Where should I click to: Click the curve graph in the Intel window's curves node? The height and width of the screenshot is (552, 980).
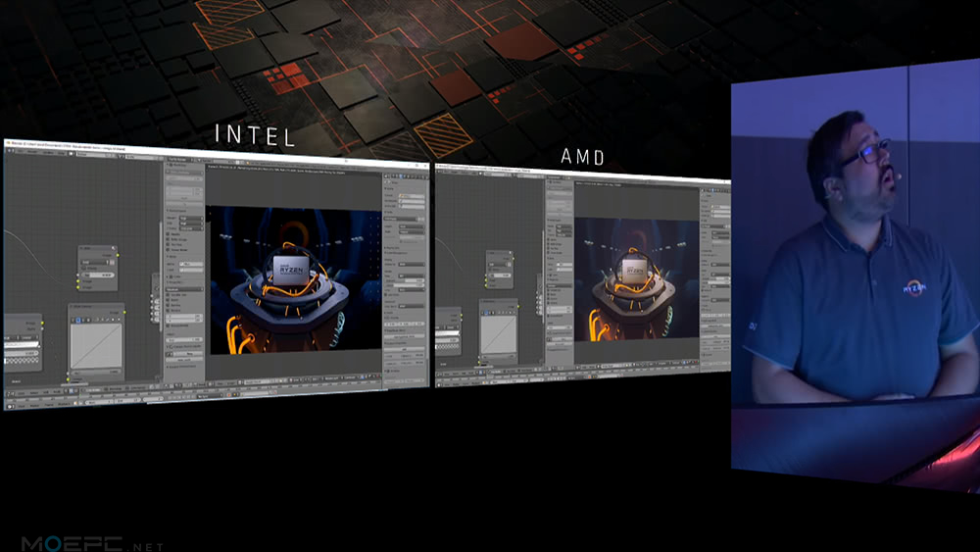click(96, 347)
